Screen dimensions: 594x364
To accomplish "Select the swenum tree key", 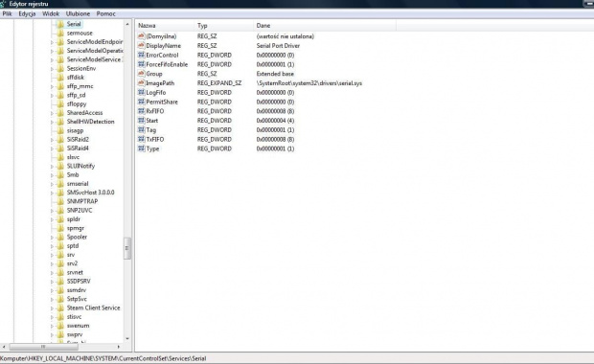I will tap(78, 326).
